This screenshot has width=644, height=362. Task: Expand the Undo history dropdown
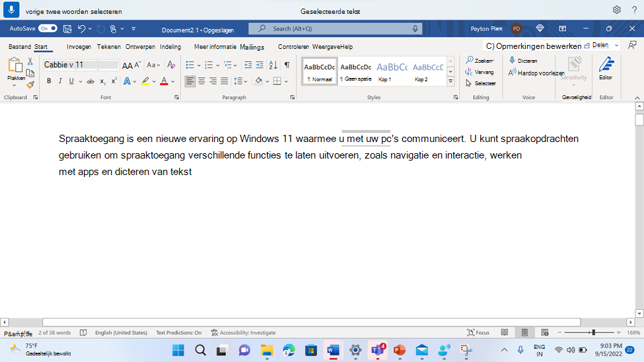click(90, 29)
